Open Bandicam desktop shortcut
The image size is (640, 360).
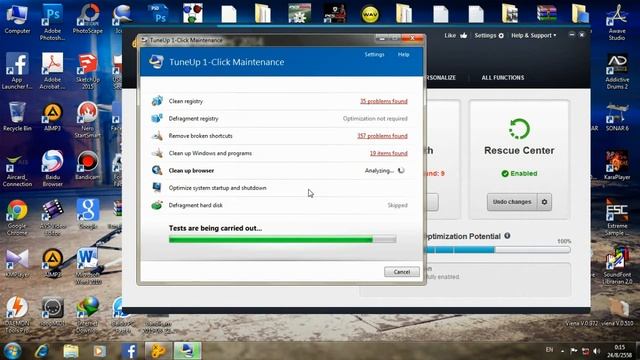(x=87, y=165)
